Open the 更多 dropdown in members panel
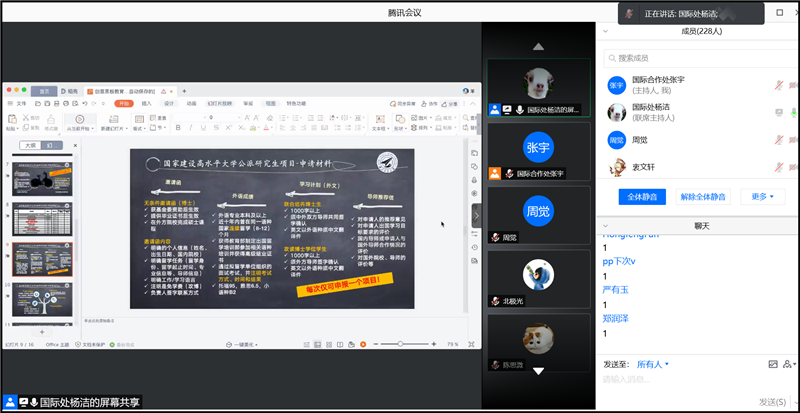 [x=761, y=197]
